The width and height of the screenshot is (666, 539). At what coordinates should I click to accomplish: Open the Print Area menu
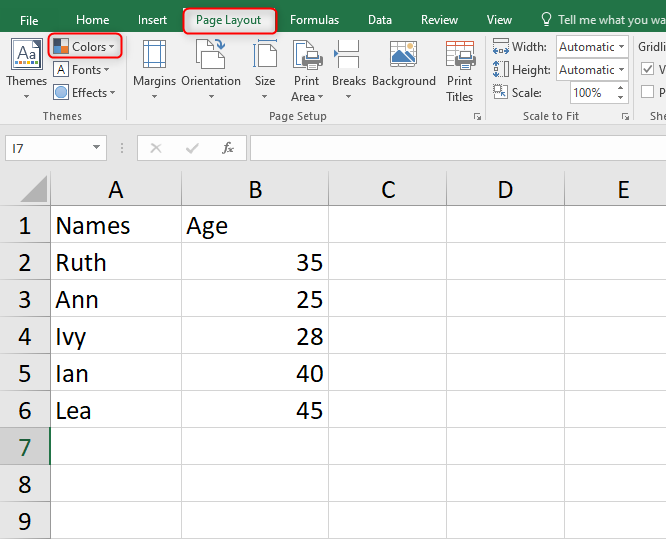pos(307,71)
